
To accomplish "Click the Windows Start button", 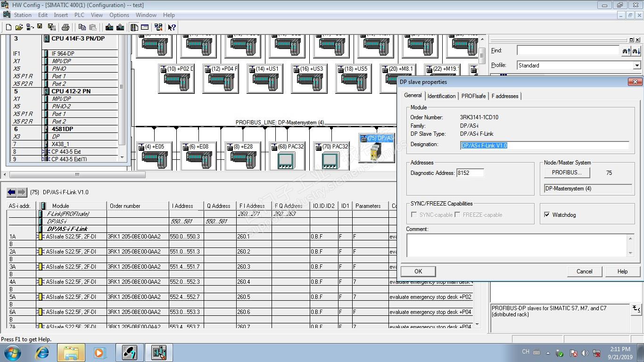I will 12,353.
